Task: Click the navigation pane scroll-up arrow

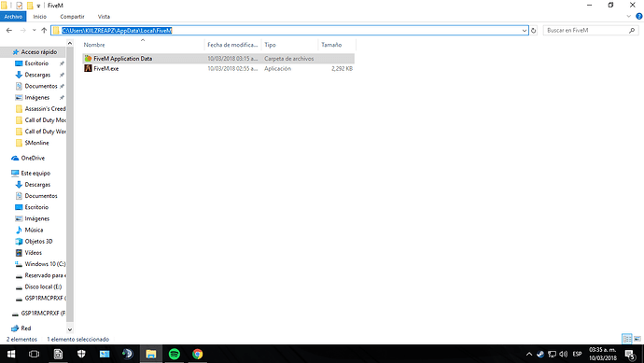Action: click(x=70, y=43)
